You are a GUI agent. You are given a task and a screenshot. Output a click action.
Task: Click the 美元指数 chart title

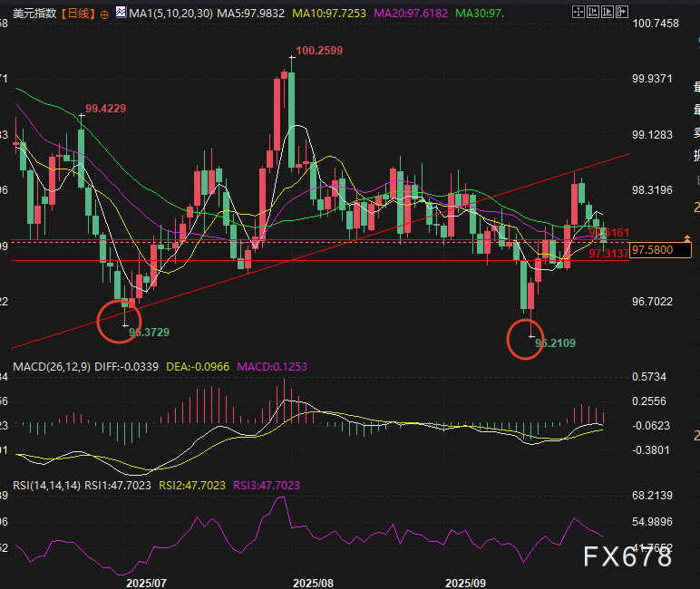[30, 14]
